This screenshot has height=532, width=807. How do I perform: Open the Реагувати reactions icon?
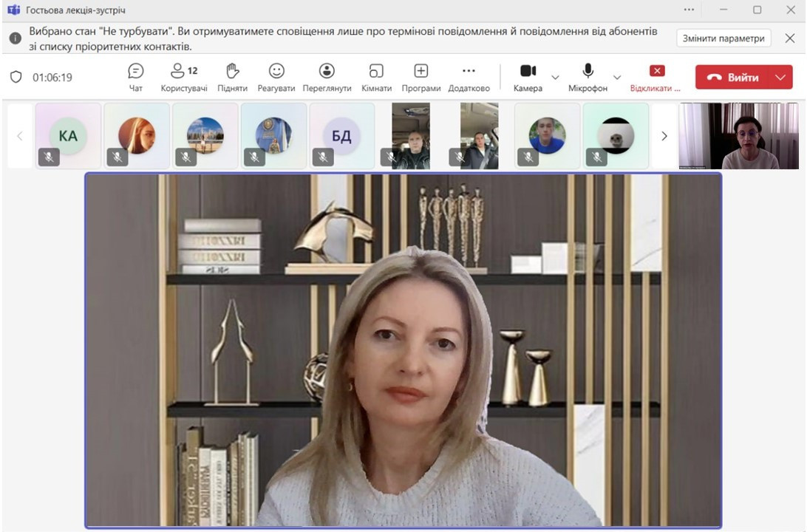276,76
